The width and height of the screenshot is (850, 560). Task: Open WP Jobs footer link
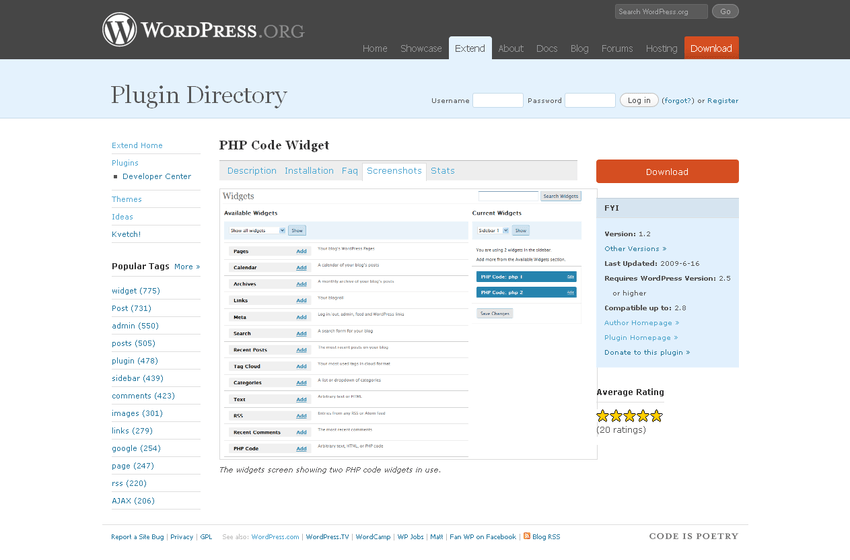click(410, 537)
